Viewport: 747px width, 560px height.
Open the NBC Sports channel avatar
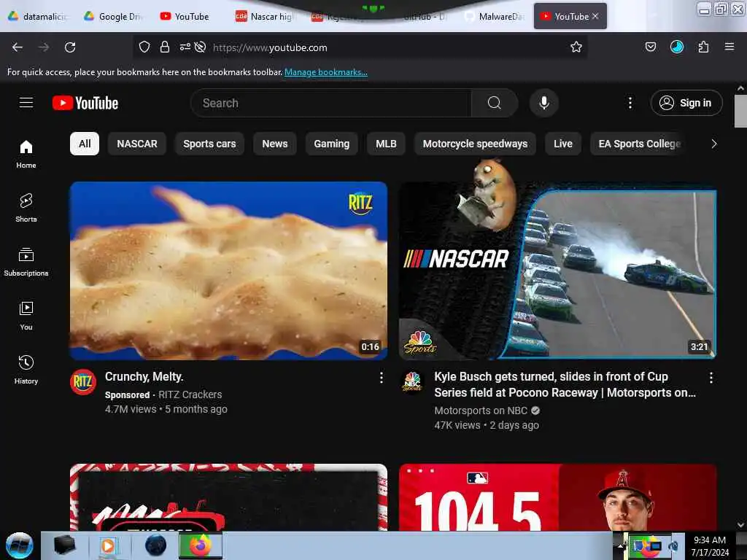tap(412, 382)
